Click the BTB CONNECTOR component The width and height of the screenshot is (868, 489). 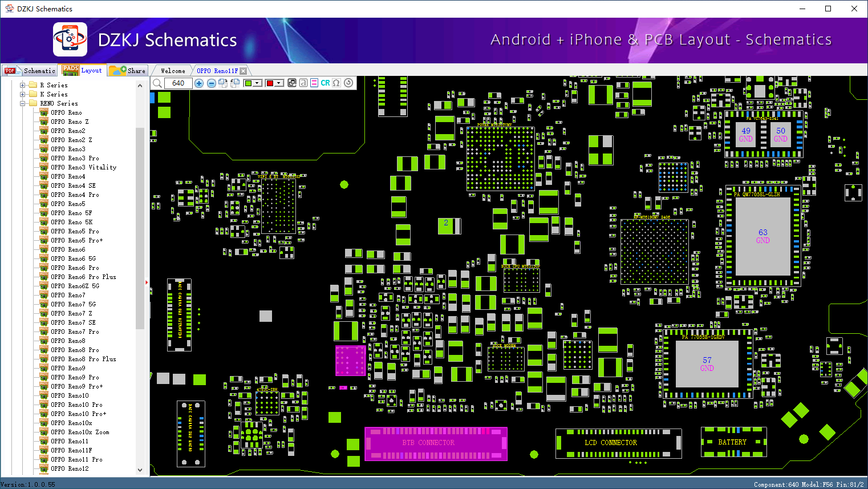click(436, 443)
